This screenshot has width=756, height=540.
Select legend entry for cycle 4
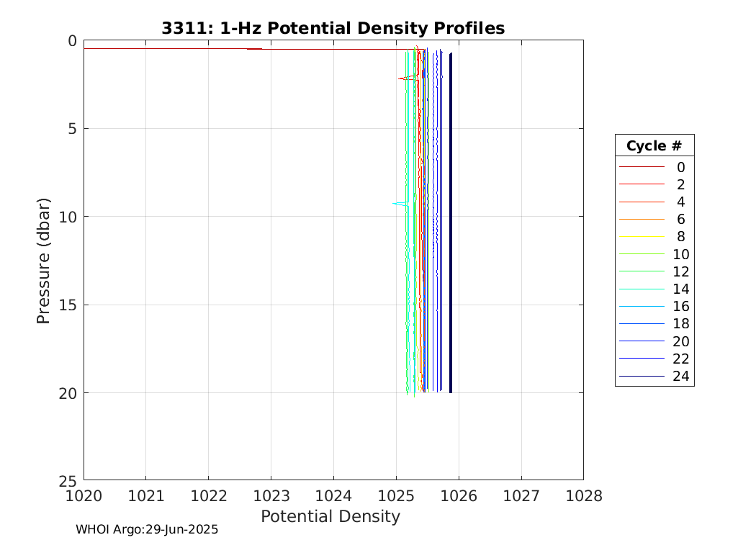654,202
